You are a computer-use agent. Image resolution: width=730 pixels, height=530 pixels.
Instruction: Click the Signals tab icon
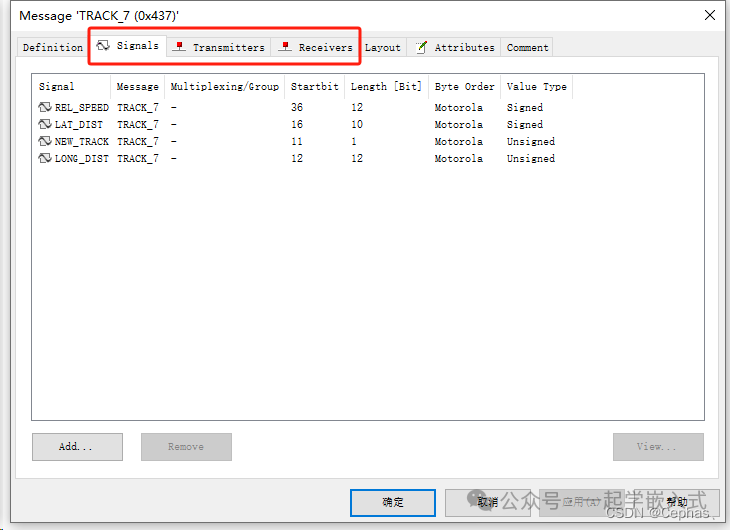point(103,46)
